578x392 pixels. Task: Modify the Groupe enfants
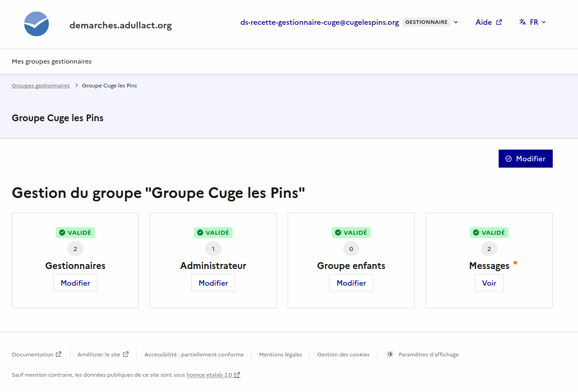(351, 283)
